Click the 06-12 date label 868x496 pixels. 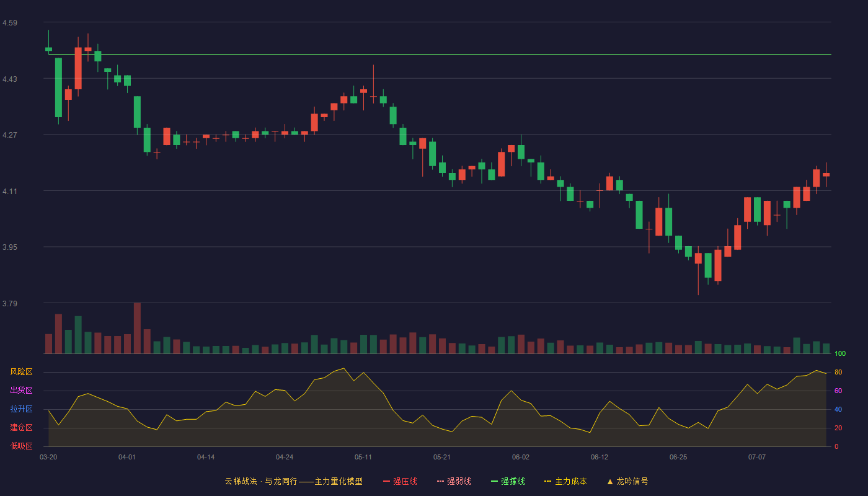600,457
